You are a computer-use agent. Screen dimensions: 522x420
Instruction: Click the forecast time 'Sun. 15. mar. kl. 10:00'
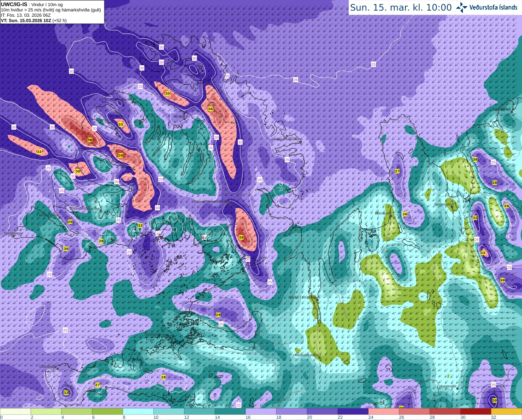[x=401, y=7]
